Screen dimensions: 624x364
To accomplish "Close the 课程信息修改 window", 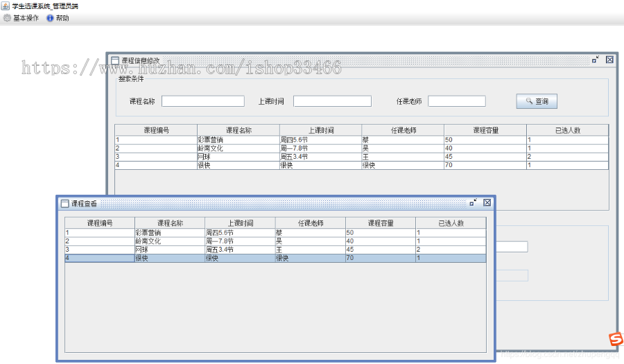I will 609,60.
